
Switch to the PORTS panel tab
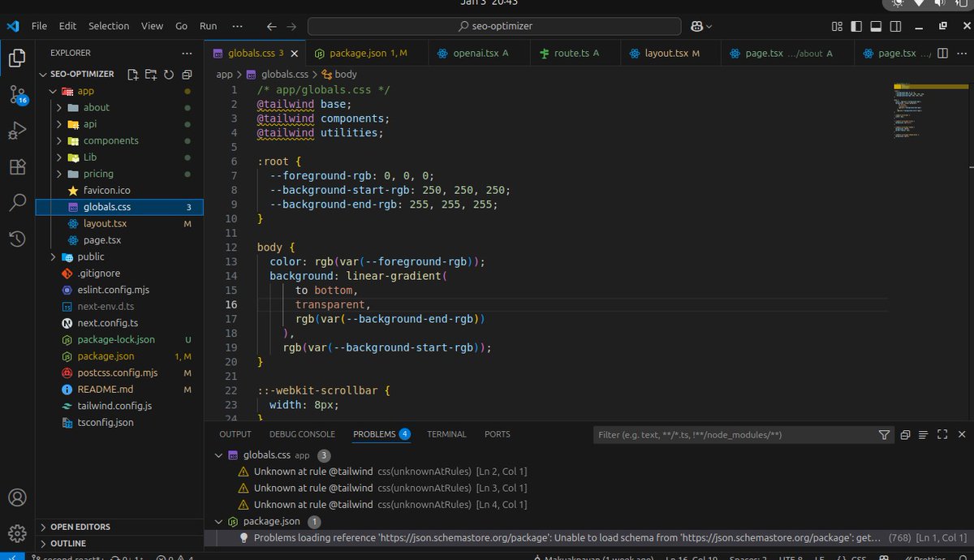click(498, 435)
